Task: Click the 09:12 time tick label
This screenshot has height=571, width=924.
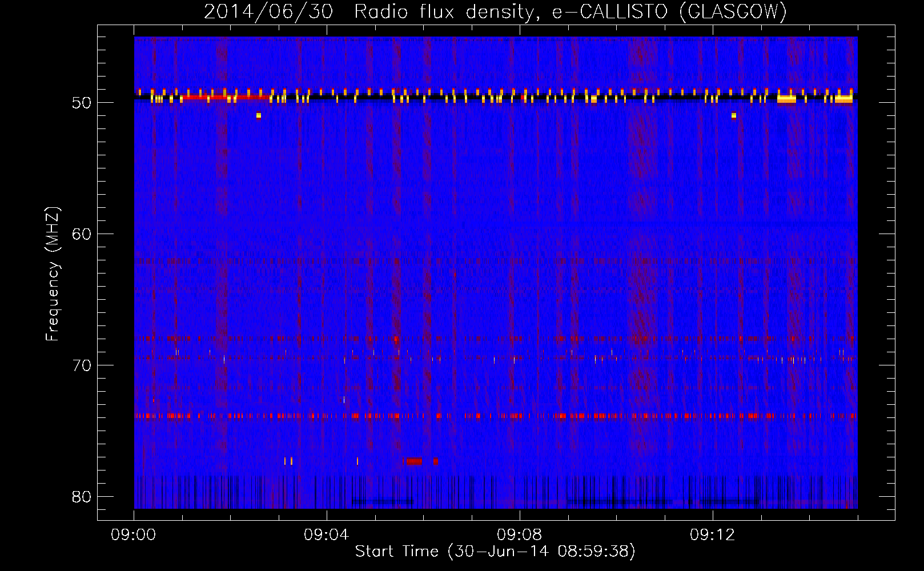Action: click(713, 535)
